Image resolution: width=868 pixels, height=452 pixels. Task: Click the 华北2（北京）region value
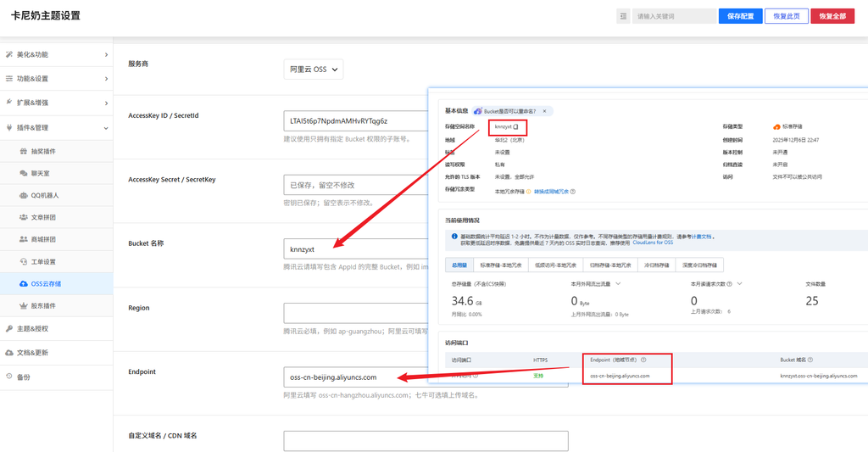tap(509, 140)
